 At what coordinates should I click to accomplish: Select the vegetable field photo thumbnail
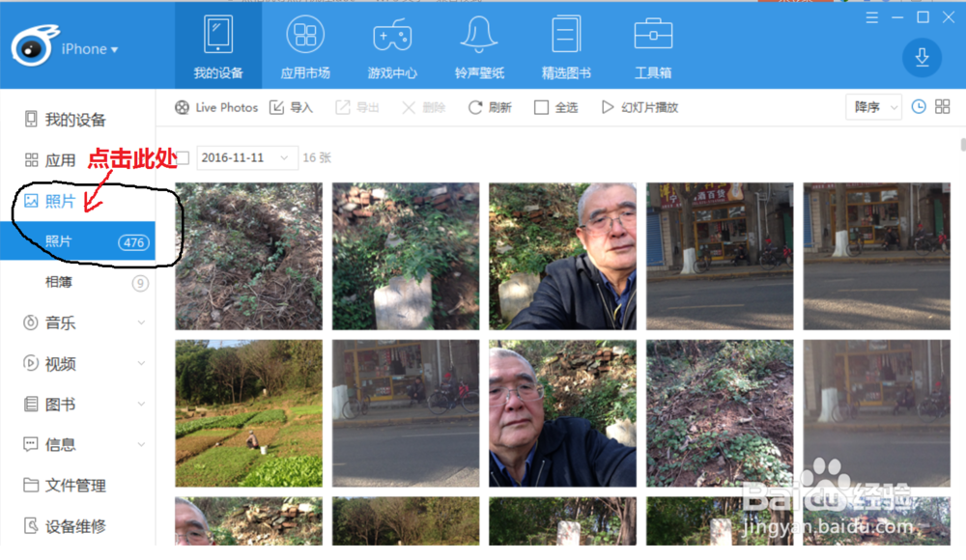point(248,413)
